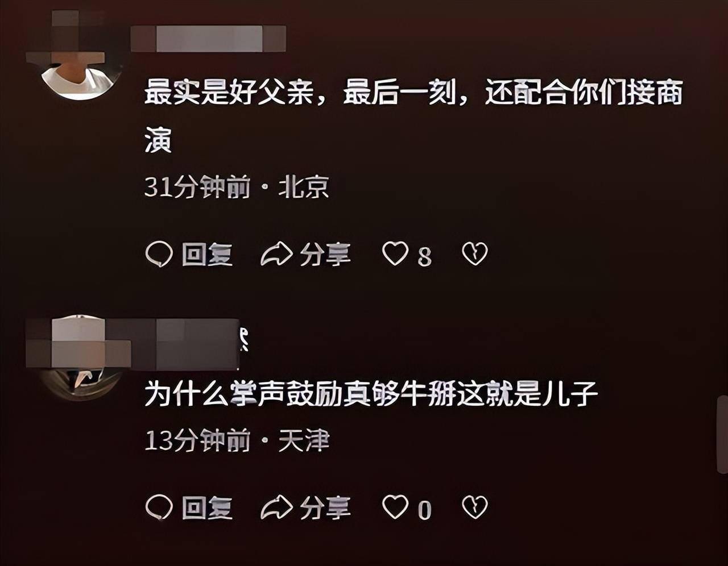Click 回复 text under Beijing comment
Viewport: 728px width, 566px height.
pos(207,255)
